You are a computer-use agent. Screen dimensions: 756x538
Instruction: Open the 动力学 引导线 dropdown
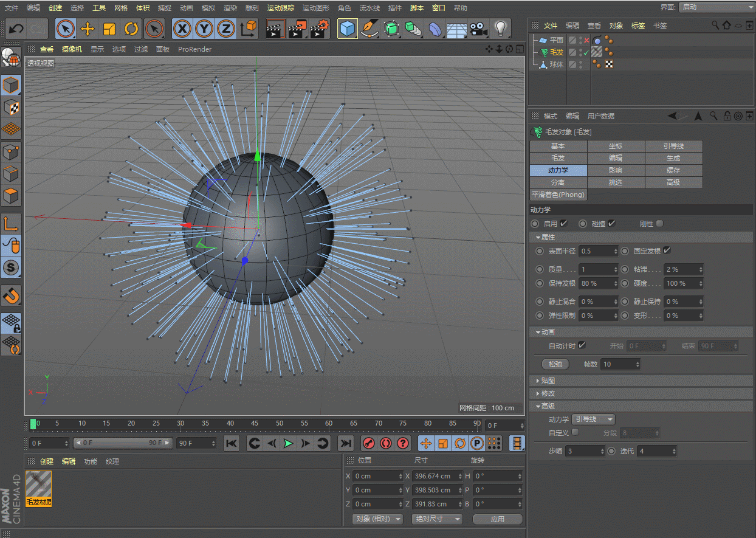pos(594,419)
